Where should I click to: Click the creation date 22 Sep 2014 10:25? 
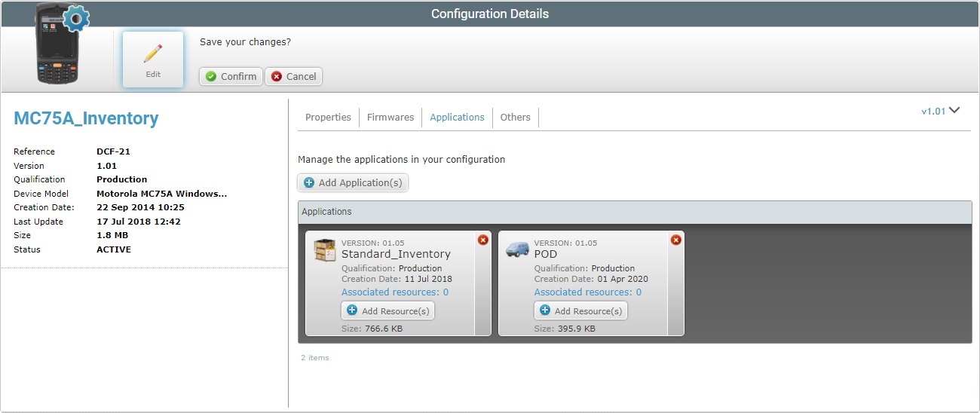140,207
